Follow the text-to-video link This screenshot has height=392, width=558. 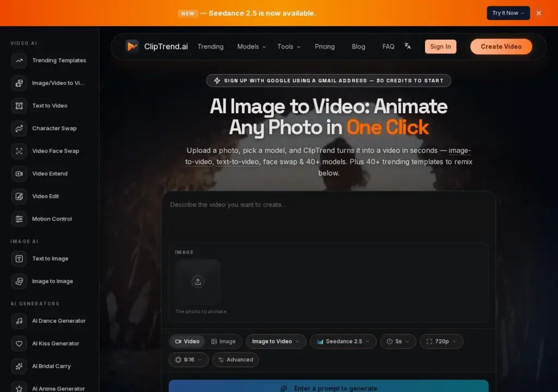click(238, 162)
